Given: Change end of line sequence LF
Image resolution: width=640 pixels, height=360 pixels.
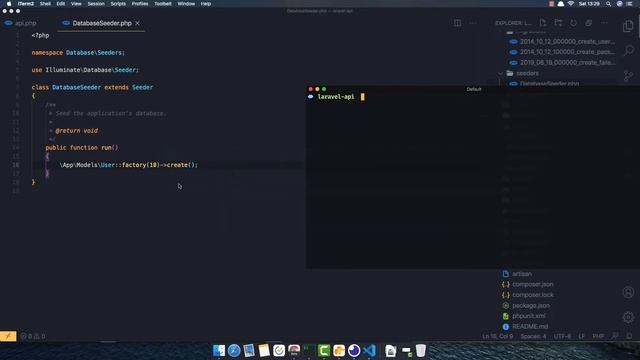Looking at the screenshot, I should click(x=582, y=336).
